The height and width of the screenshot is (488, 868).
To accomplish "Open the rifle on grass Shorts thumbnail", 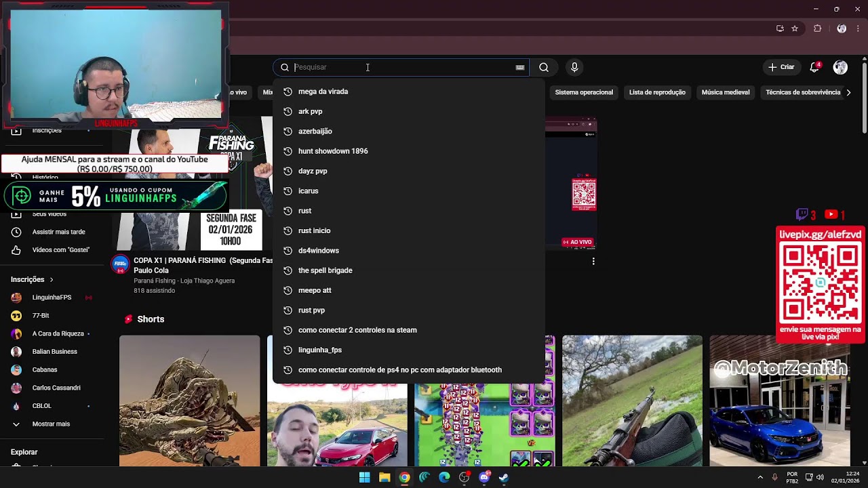I will (x=632, y=401).
